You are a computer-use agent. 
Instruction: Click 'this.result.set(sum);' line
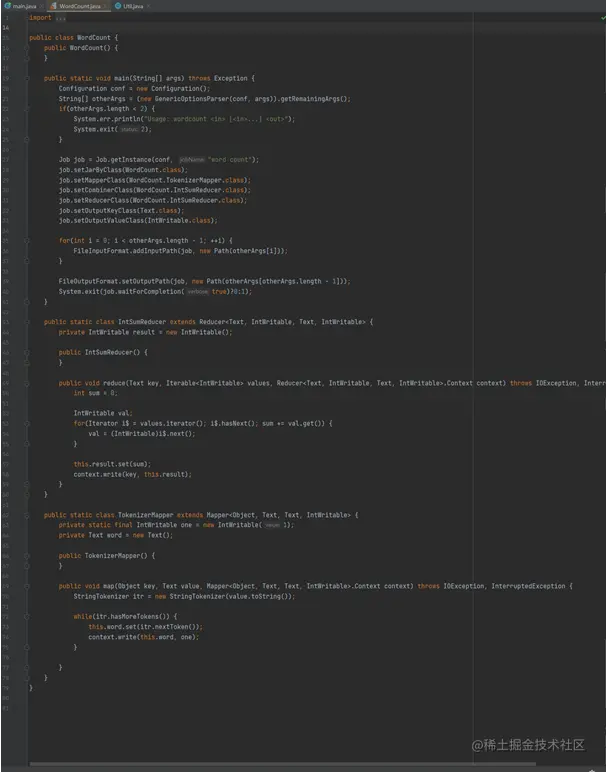112,464
